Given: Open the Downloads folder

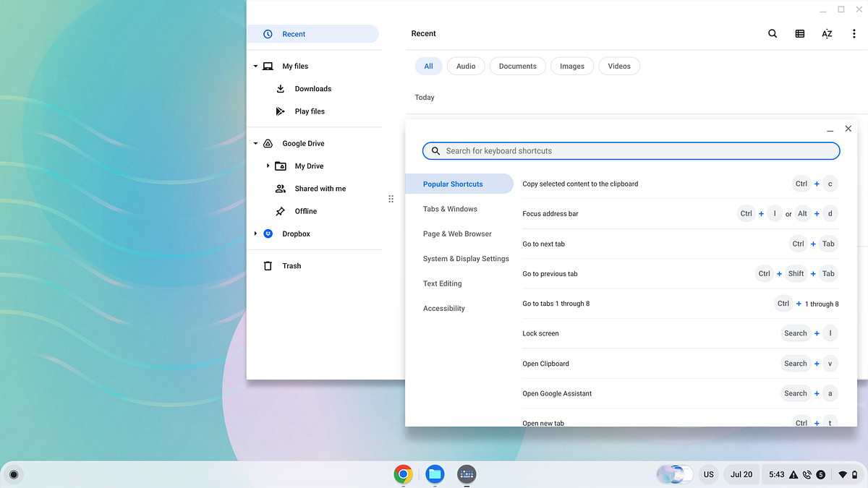Looking at the screenshot, I should tap(313, 88).
